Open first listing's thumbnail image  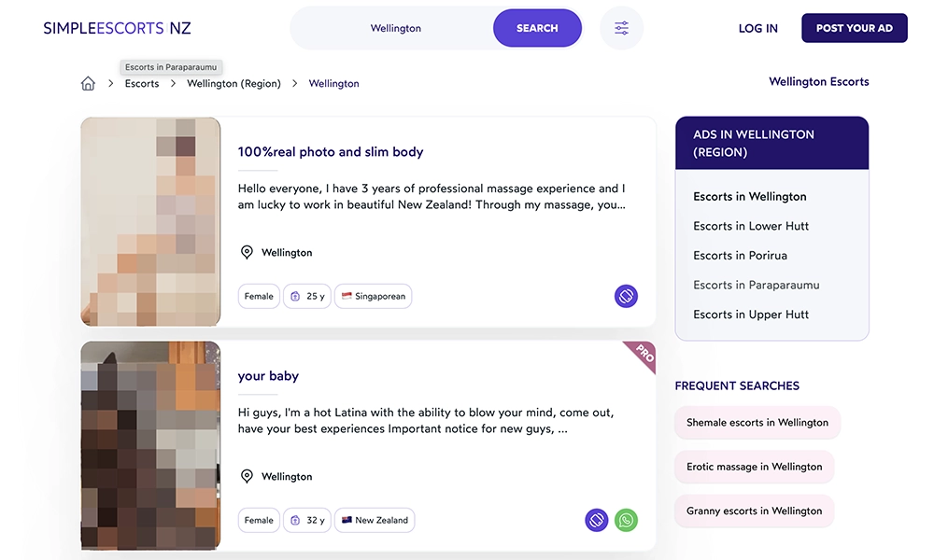pyautogui.click(x=150, y=221)
